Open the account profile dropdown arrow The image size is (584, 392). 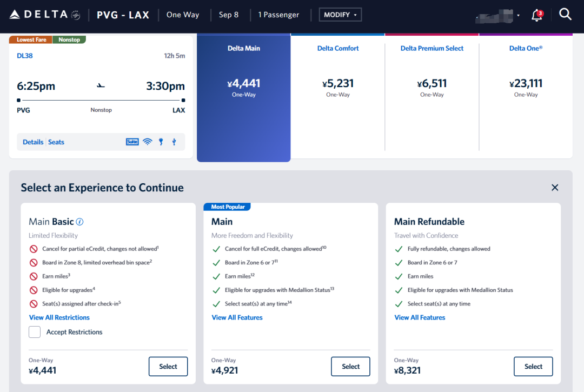518,16
